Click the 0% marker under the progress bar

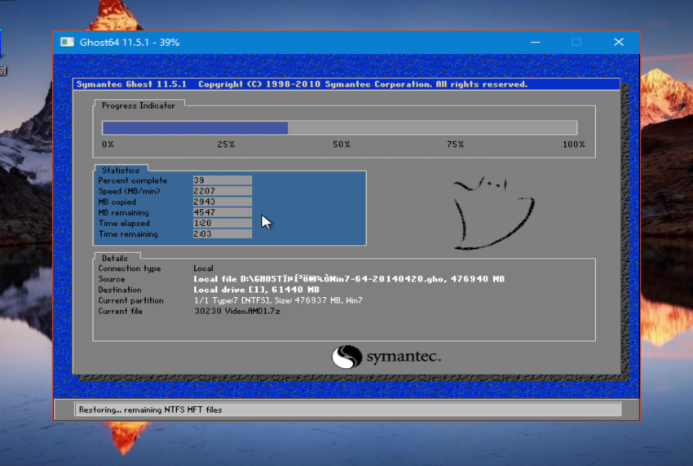pos(108,145)
